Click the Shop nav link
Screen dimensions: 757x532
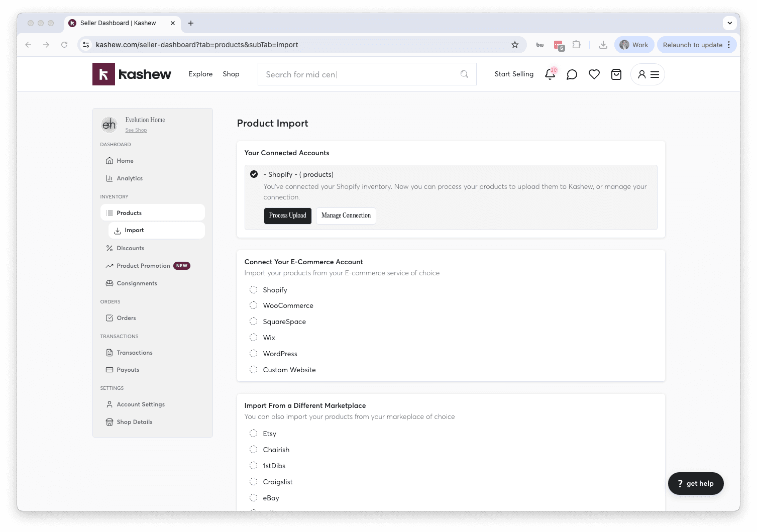[x=231, y=74]
